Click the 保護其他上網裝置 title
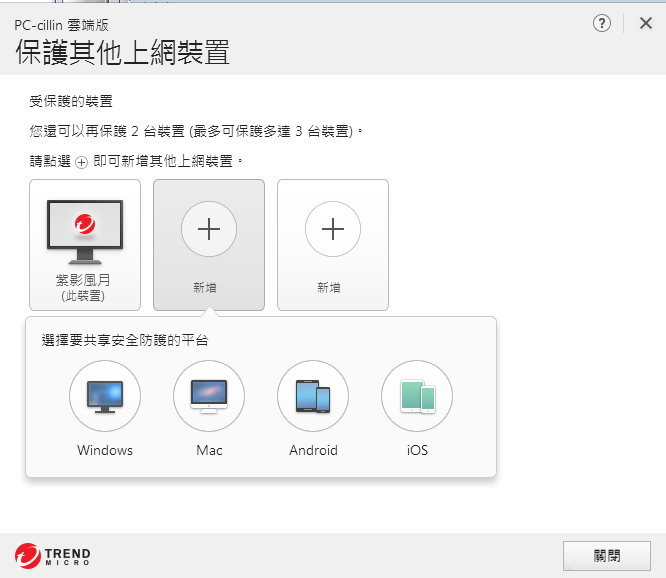Screen dimensions: 666x578 coord(123,52)
